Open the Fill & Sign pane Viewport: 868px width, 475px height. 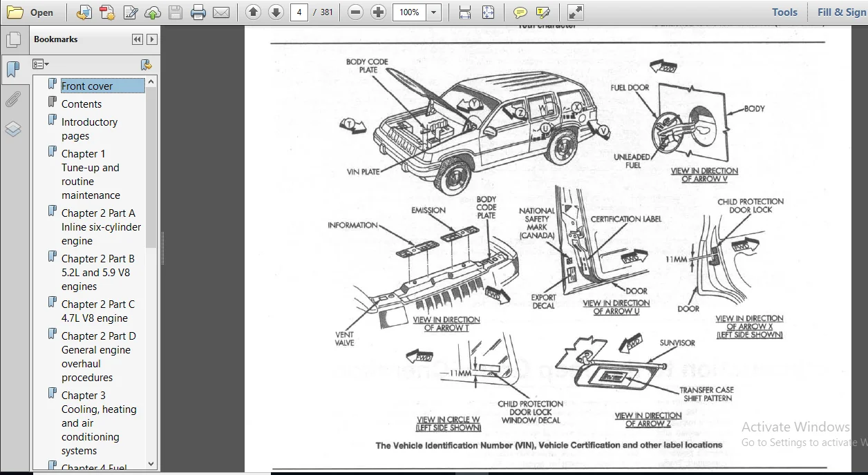[841, 12]
